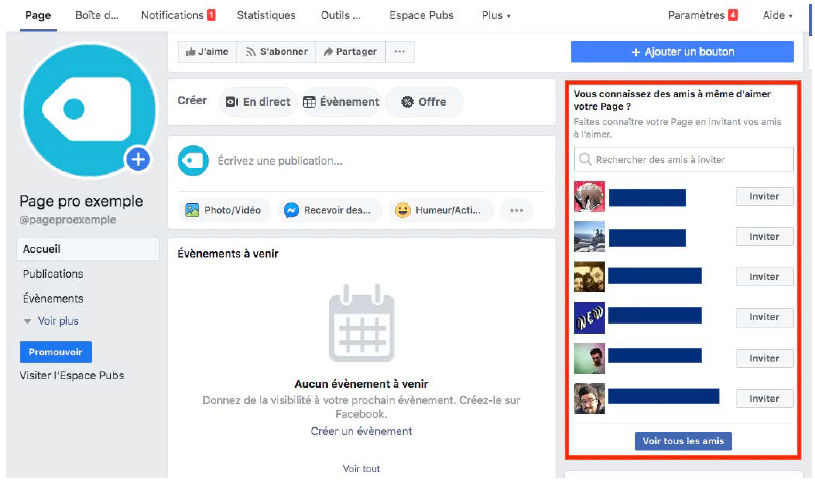Click Voir tous les amis button
815x482 pixels.
click(683, 441)
